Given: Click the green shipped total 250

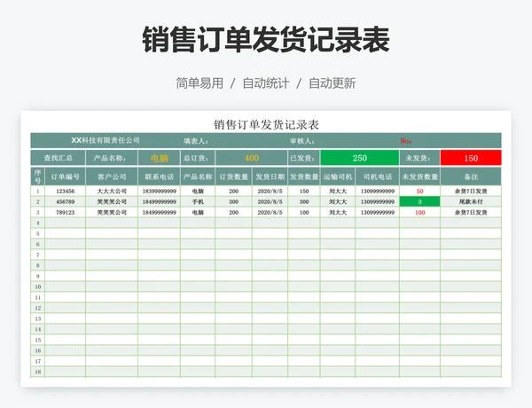Looking at the screenshot, I should (x=360, y=158).
